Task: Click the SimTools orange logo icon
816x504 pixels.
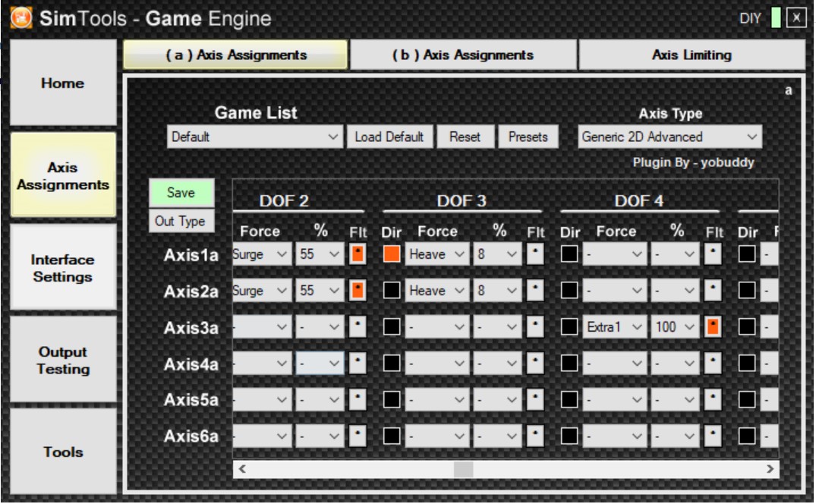Action: coord(21,17)
